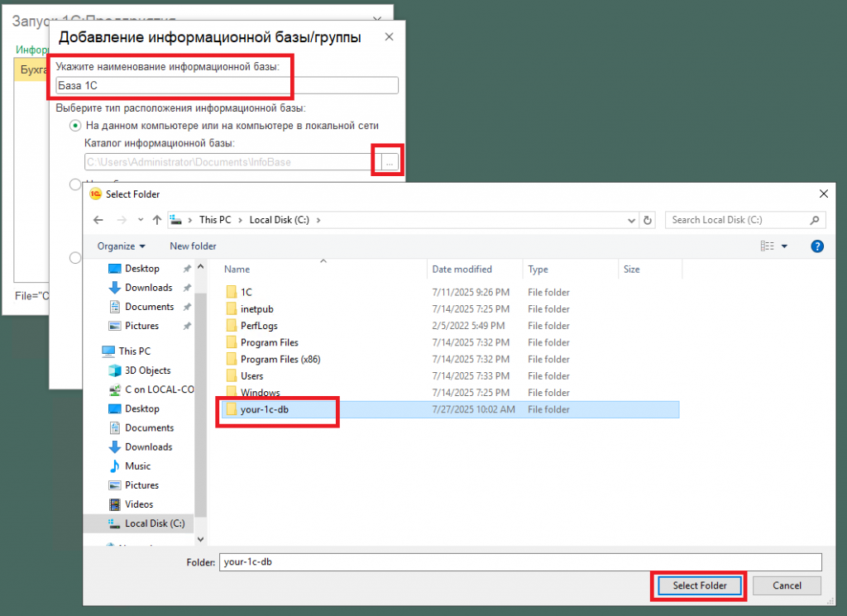Click the Forward navigation arrow
Image resolution: width=847 pixels, height=616 pixels.
pos(122,220)
